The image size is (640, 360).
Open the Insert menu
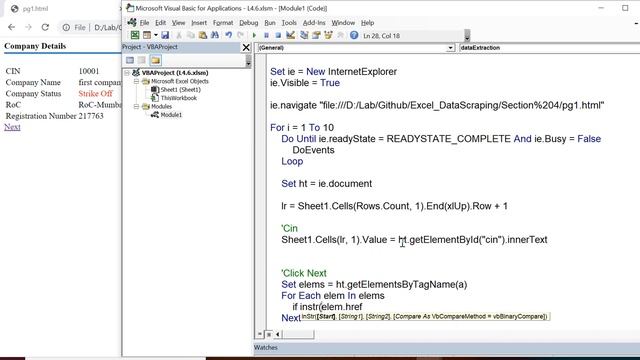tap(199, 23)
